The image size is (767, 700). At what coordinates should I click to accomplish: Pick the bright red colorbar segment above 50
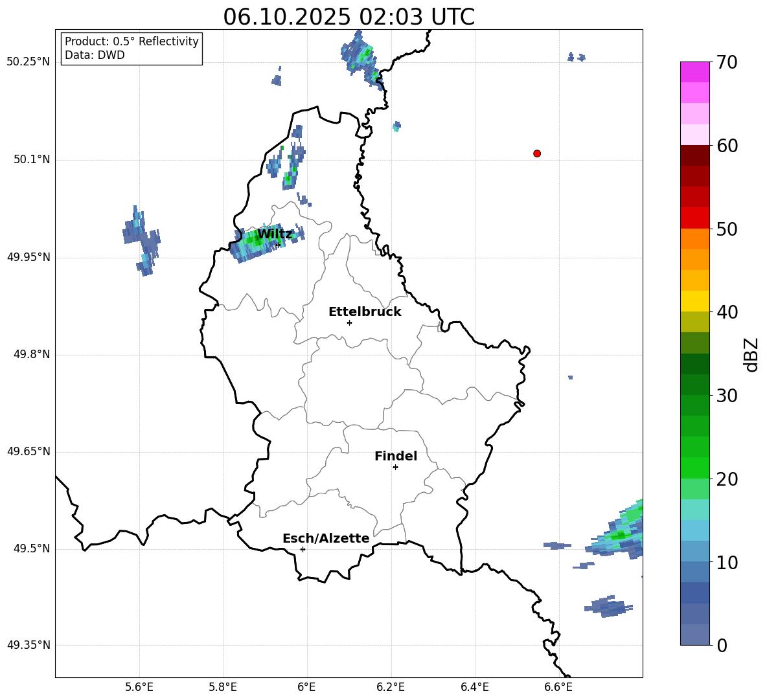(x=694, y=218)
